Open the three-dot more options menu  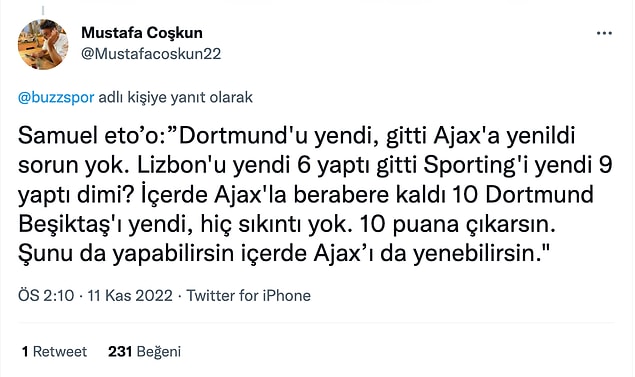pyautogui.click(x=604, y=33)
